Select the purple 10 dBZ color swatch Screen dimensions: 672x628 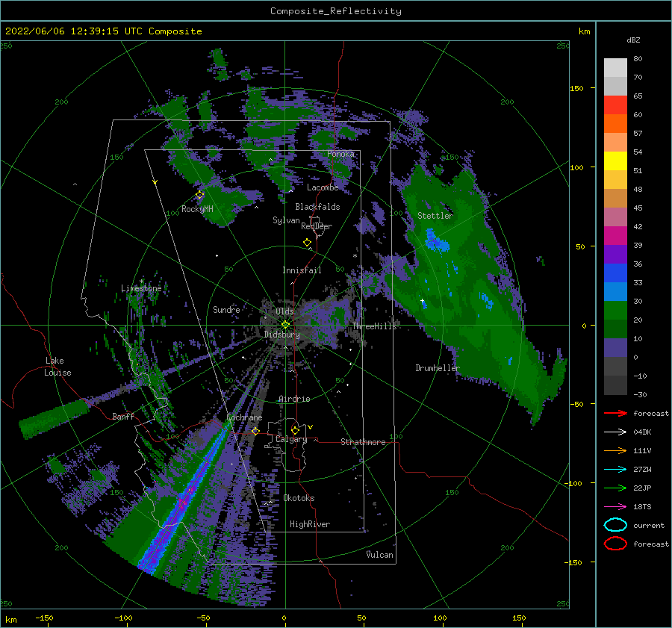(615, 347)
